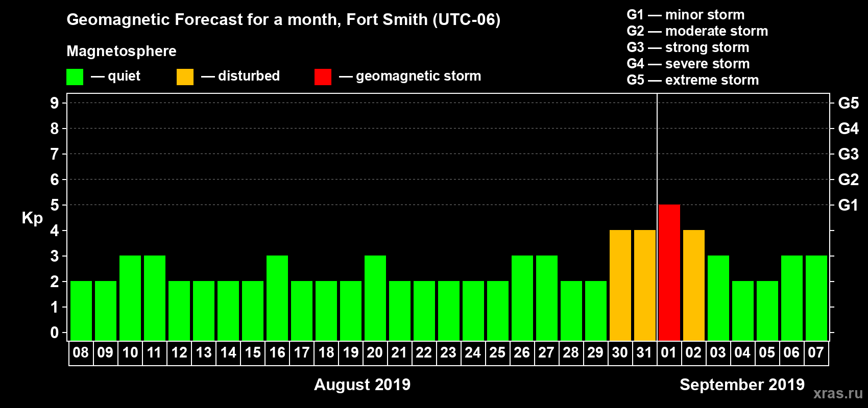Click the date label 21
The height and width of the screenshot is (408, 868).
tap(399, 352)
